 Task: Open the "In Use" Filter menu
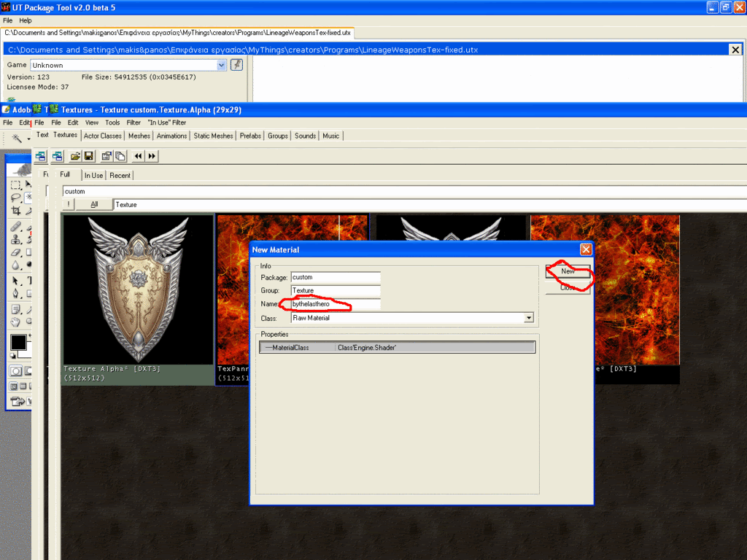click(x=167, y=122)
